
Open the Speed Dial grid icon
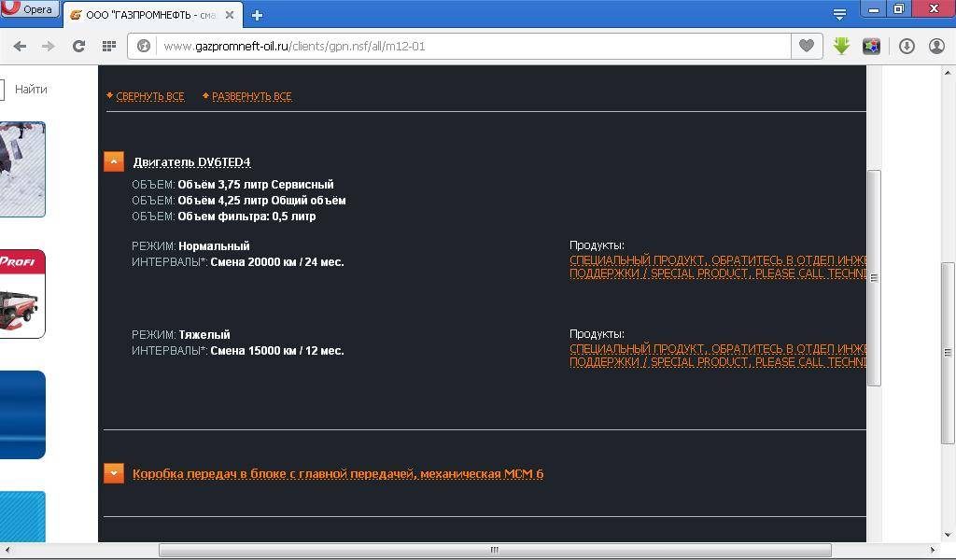(x=108, y=46)
